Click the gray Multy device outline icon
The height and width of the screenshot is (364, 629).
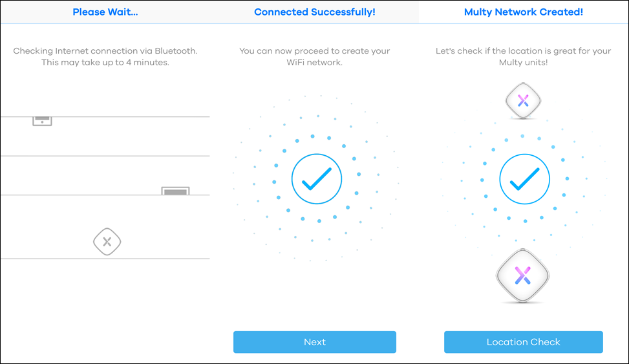point(107,242)
